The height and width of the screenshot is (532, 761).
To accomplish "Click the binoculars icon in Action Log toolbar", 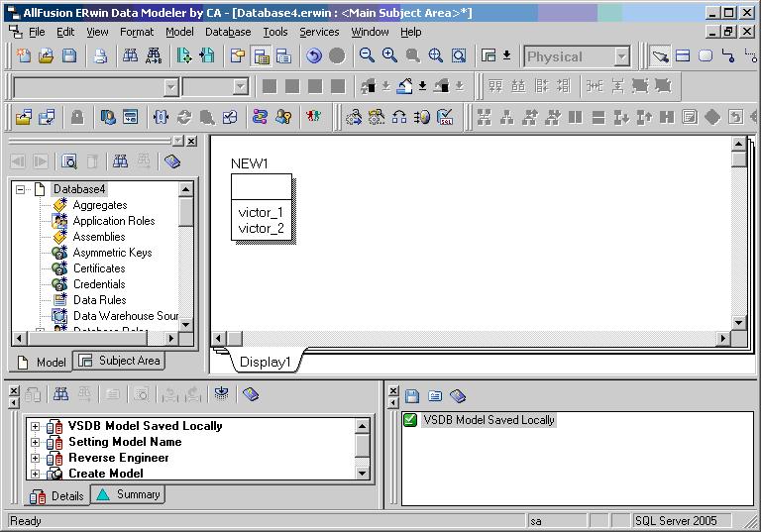I will 60,394.
